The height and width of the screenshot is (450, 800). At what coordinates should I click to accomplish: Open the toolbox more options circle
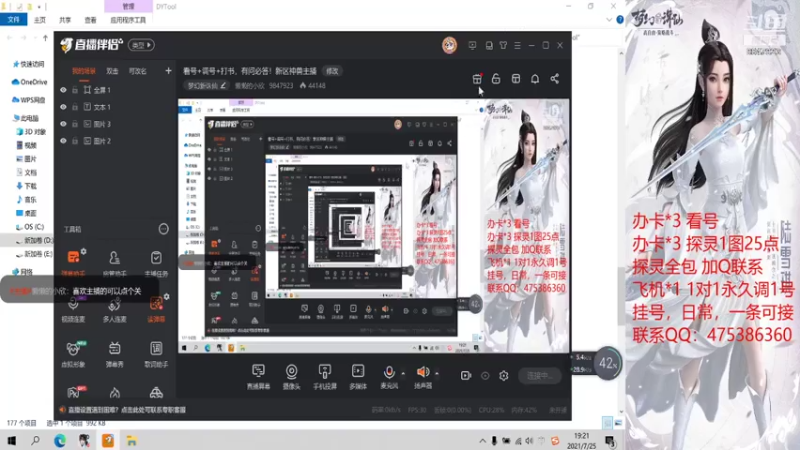tap(163, 229)
